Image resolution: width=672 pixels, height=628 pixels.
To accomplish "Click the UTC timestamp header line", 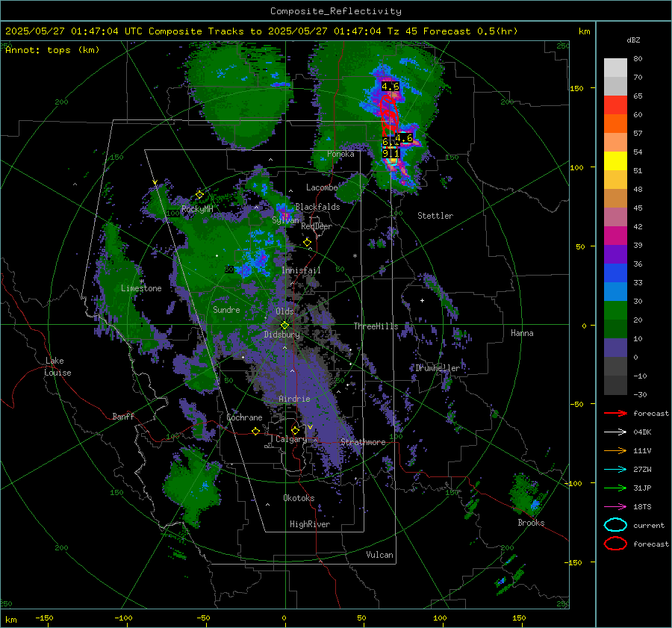I will click(261, 31).
